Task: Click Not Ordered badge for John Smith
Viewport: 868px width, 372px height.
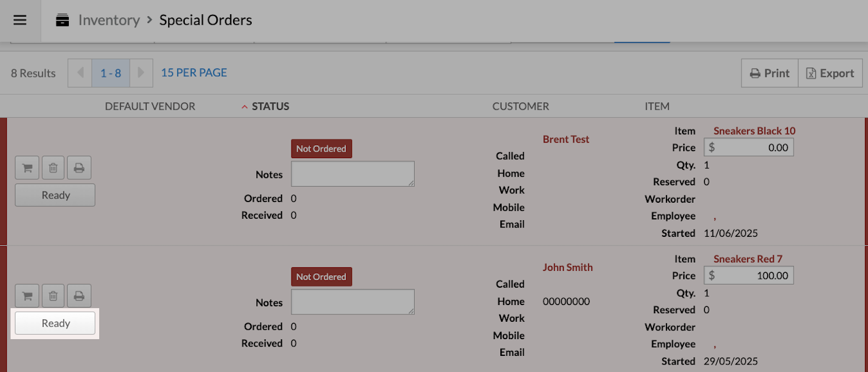Action: (x=321, y=277)
